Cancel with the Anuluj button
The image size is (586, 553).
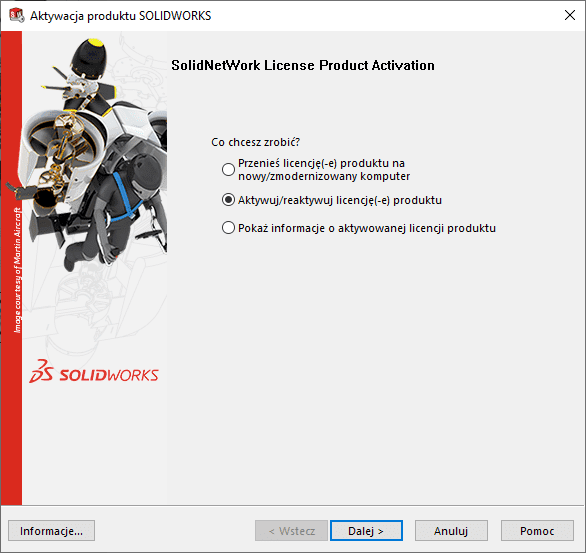tap(451, 531)
